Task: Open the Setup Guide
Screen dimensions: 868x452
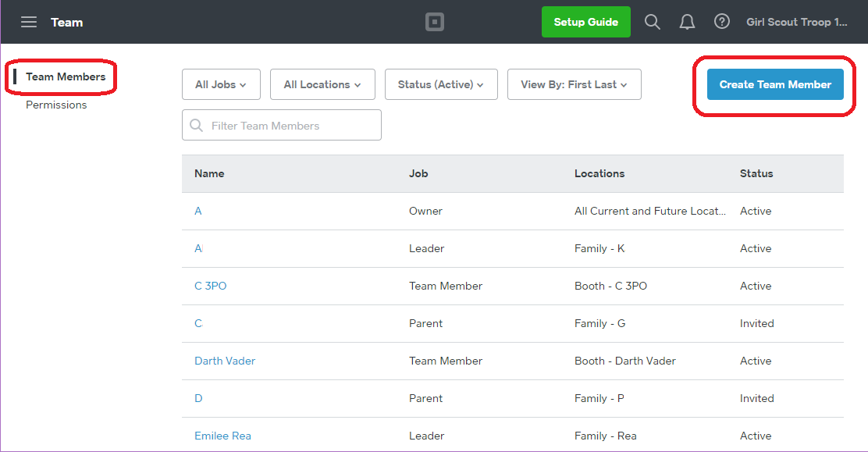Action: pyautogui.click(x=586, y=22)
